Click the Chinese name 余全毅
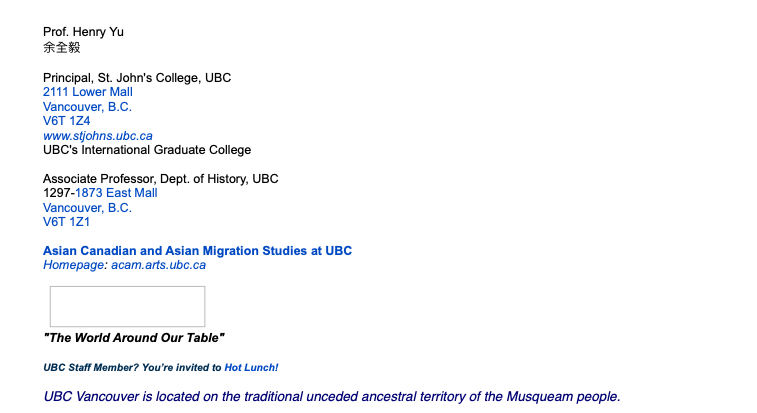The width and height of the screenshot is (757, 413). [x=61, y=47]
